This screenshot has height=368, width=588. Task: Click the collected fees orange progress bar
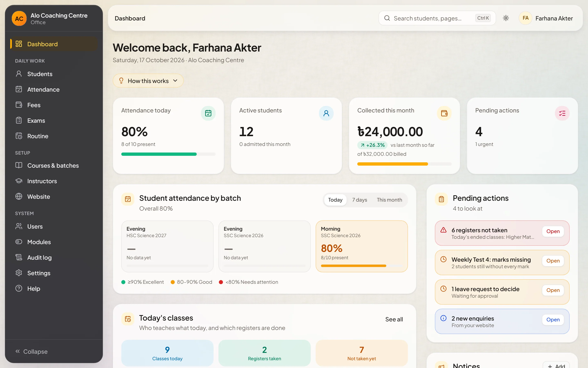[404, 164]
